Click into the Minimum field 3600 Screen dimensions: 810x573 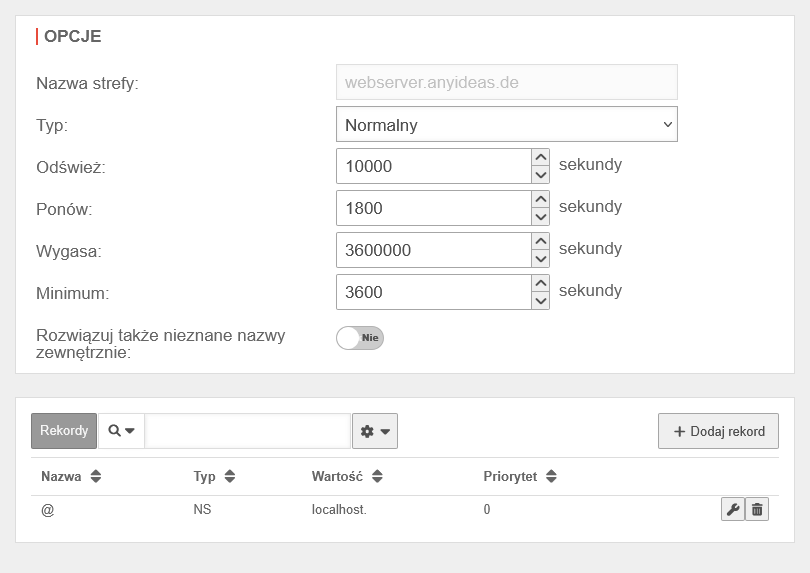click(434, 291)
